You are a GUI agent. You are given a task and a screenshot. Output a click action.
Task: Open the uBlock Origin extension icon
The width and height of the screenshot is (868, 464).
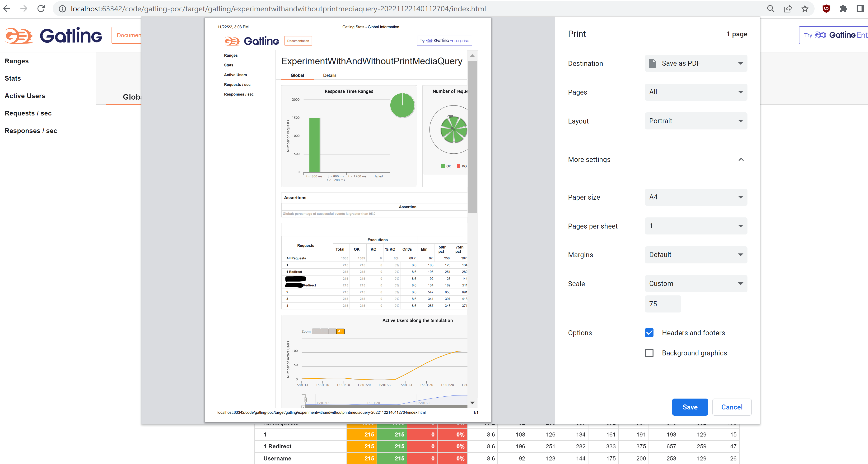826,9
